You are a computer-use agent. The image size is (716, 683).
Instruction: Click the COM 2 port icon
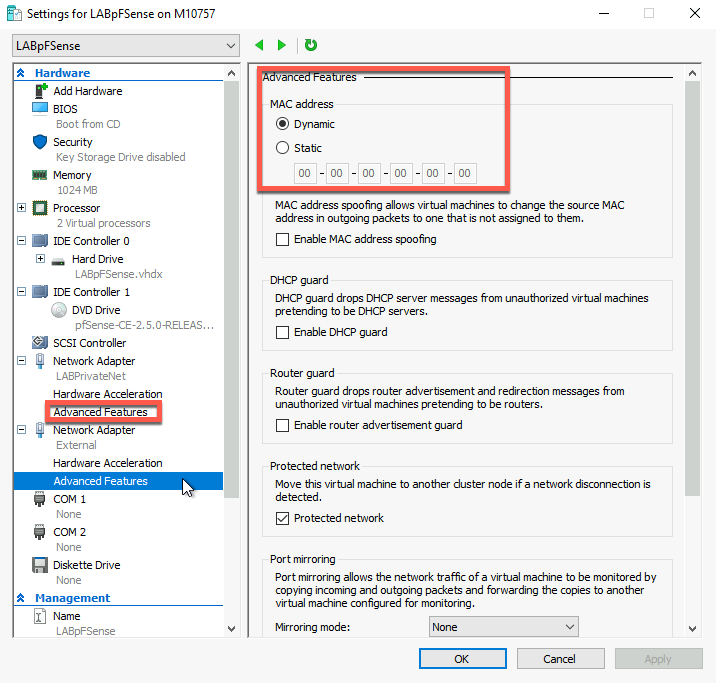pos(40,532)
